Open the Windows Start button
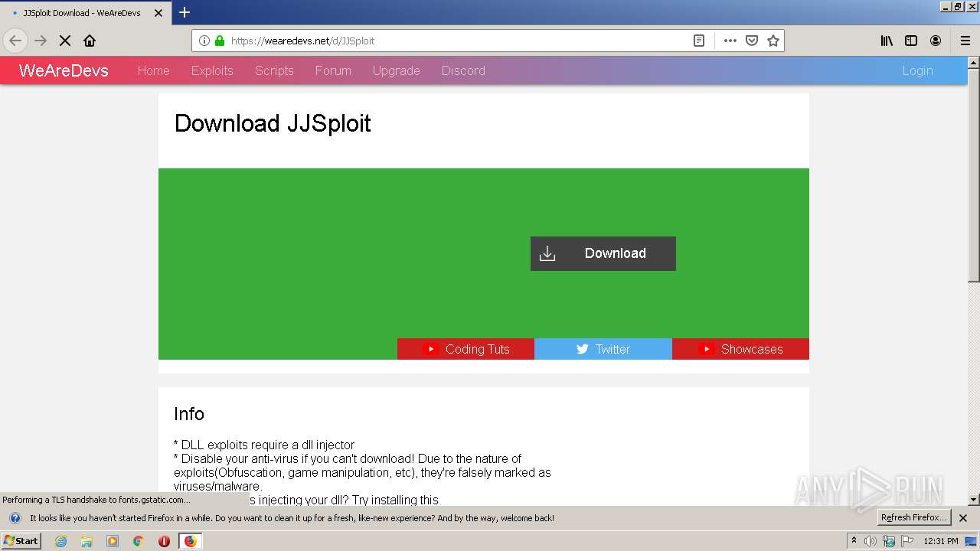Screen dimensions: 980x551 pos(21,541)
